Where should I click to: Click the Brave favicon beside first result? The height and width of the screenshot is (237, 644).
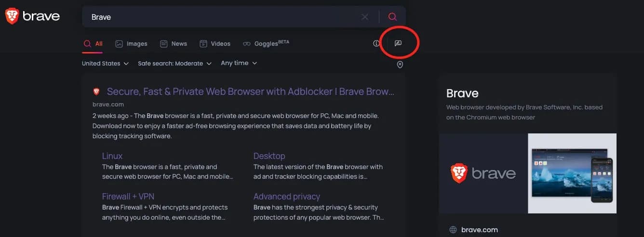96,92
